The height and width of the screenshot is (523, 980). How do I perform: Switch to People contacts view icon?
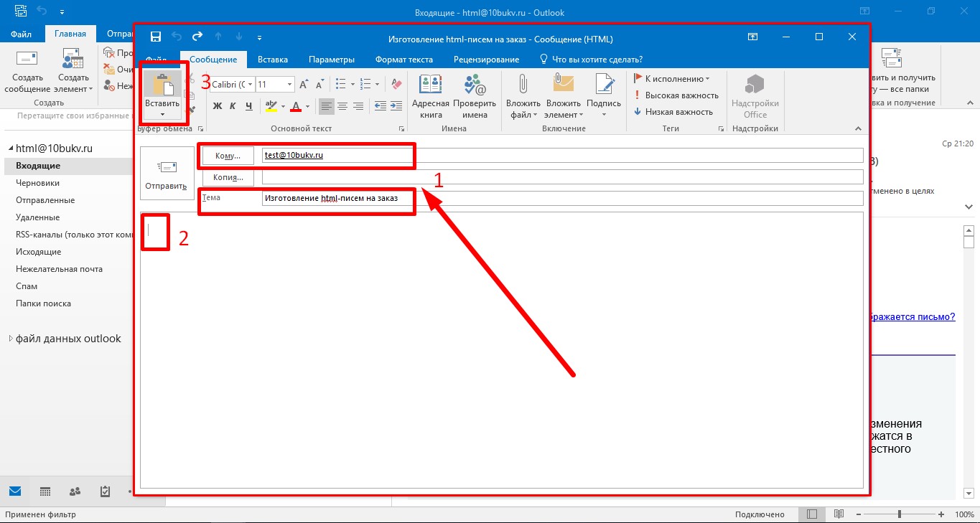pos(75,491)
